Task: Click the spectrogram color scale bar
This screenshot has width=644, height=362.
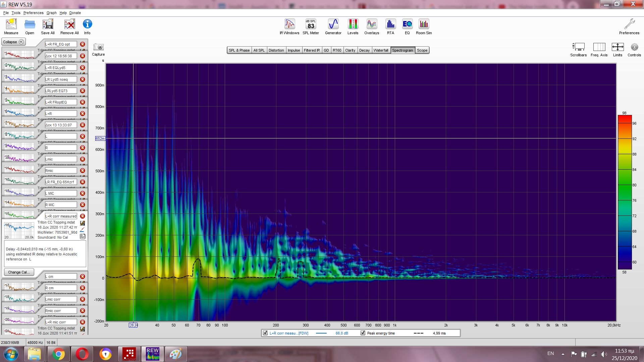Action: coord(625,192)
